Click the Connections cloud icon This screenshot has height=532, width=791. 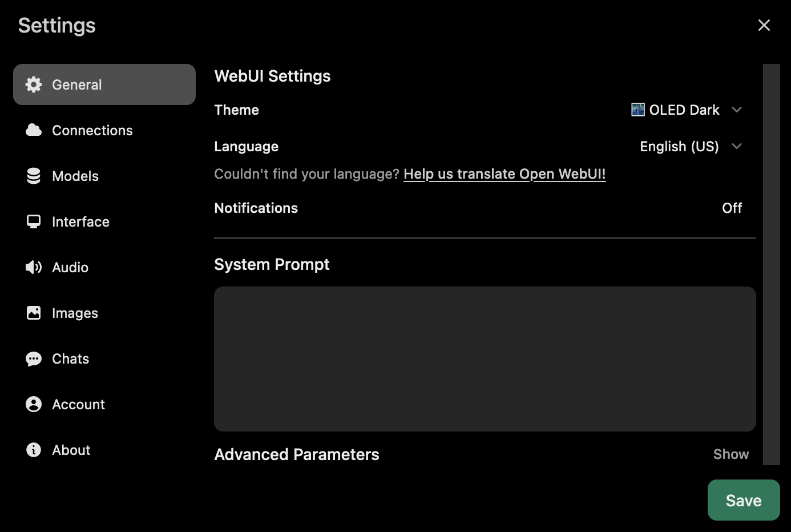click(34, 130)
